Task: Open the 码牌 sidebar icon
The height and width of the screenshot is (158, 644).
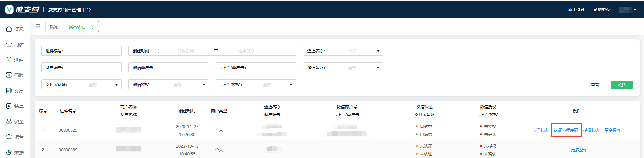Action: 9,75
